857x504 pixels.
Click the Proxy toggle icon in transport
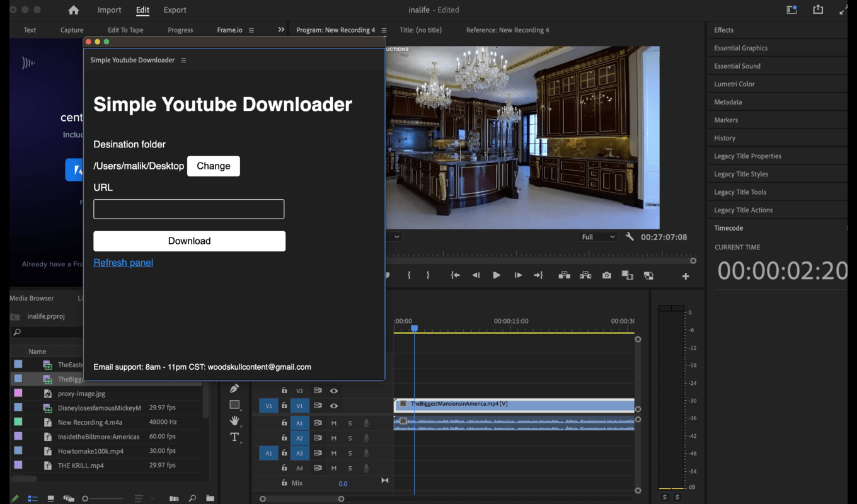pos(648,275)
